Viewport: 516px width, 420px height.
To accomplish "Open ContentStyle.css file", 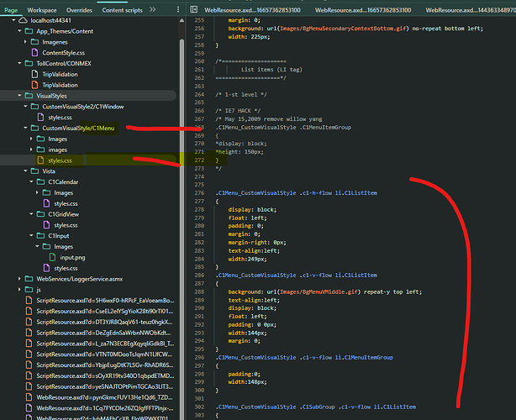I will 63,53.
